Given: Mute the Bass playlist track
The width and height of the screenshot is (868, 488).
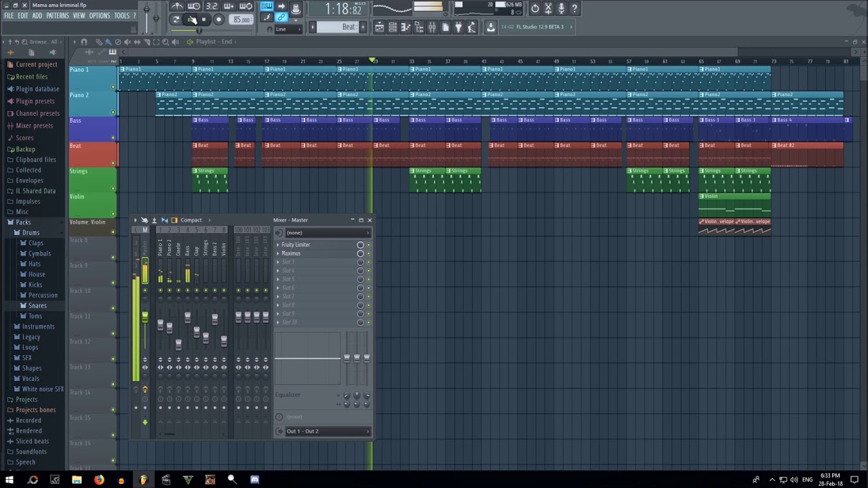Looking at the screenshot, I should (113, 138).
